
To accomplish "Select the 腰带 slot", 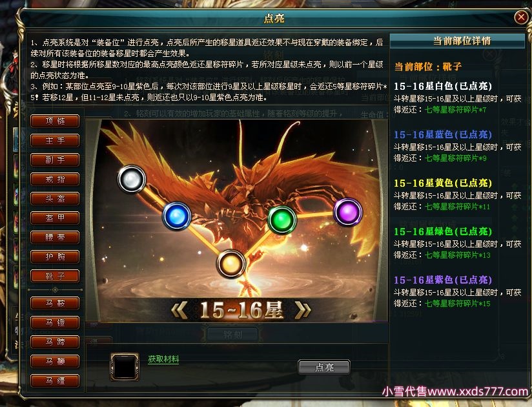I will 55,237.
